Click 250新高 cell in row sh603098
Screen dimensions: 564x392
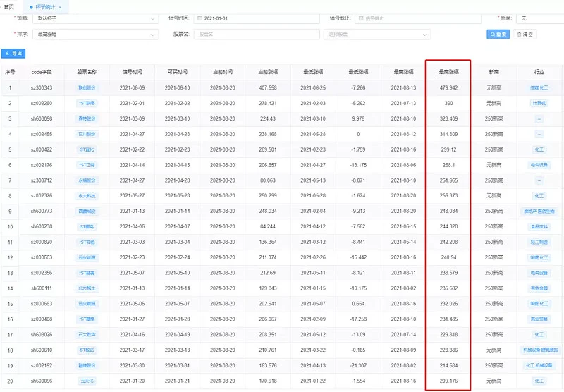(x=494, y=118)
